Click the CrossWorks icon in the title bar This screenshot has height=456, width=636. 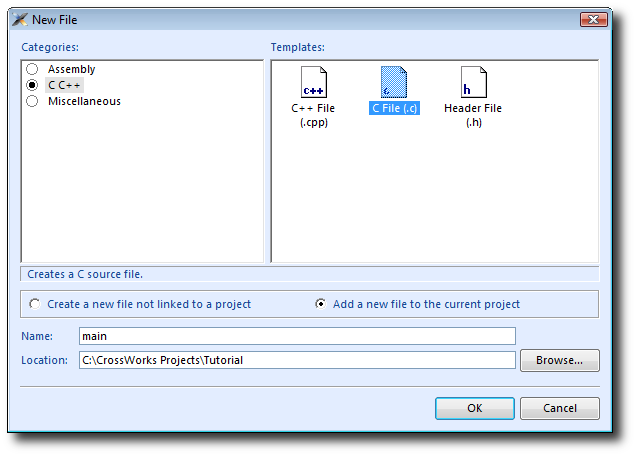pos(19,19)
